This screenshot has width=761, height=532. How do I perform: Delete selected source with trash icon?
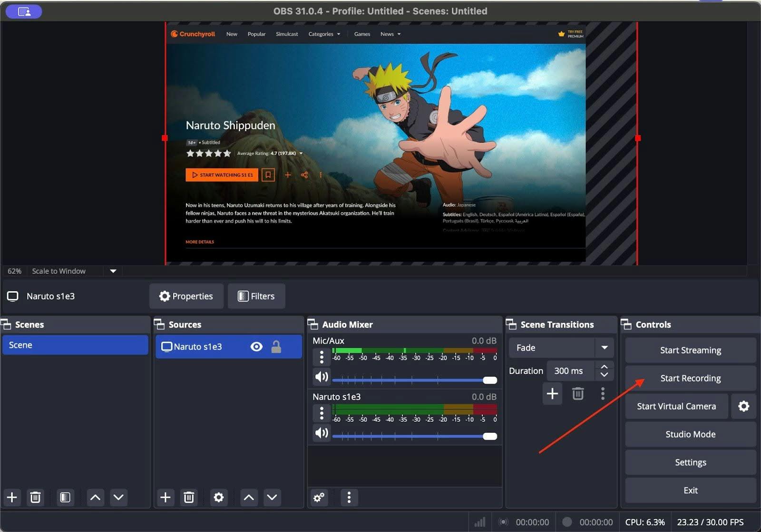[x=189, y=497]
